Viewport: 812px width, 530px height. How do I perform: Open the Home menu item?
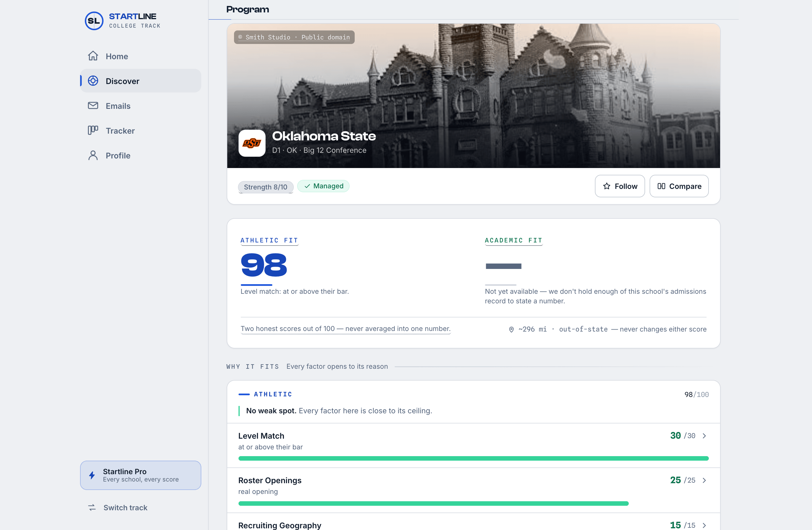141,56
